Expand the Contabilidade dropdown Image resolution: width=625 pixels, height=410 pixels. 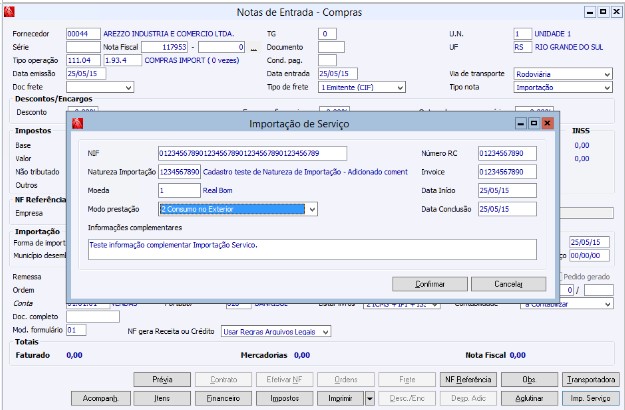[x=608, y=304]
